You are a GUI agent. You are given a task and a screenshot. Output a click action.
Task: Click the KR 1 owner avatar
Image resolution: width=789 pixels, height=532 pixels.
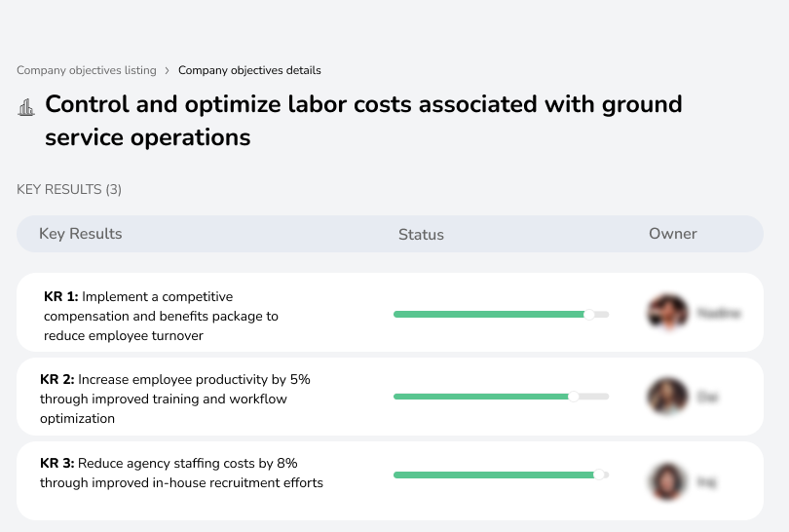(x=668, y=312)
